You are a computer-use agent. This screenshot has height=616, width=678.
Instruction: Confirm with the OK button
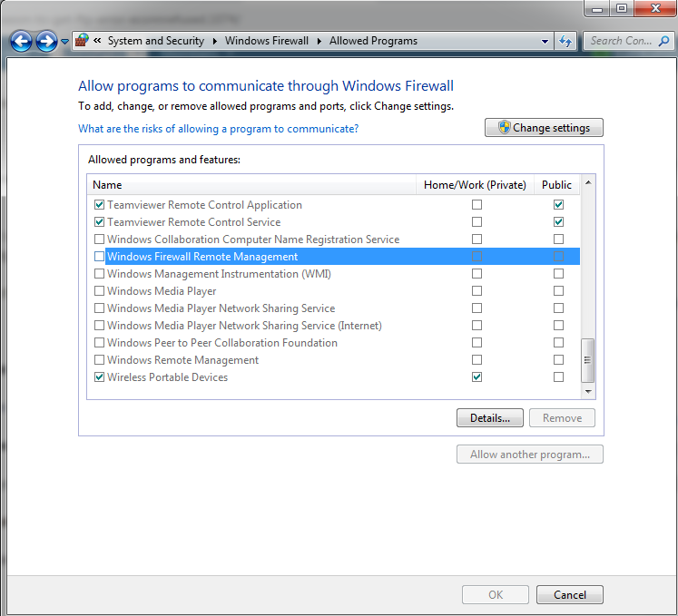coord(496,595)
